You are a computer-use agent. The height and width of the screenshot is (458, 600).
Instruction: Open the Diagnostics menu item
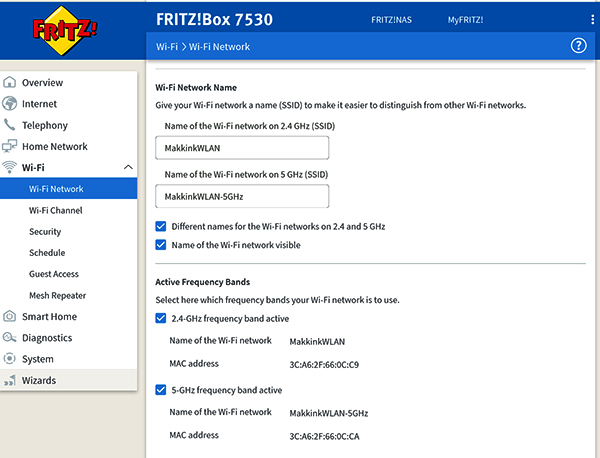pos(47,338)
